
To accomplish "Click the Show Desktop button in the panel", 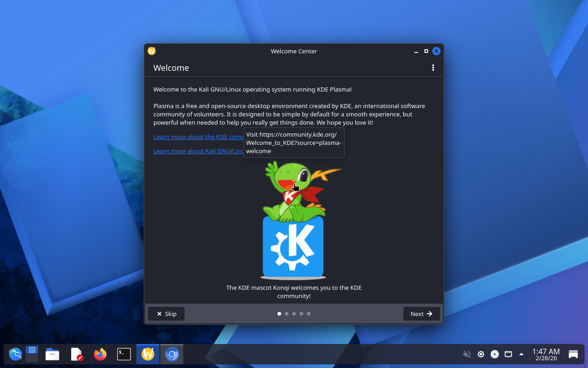I will click(573, 354).
